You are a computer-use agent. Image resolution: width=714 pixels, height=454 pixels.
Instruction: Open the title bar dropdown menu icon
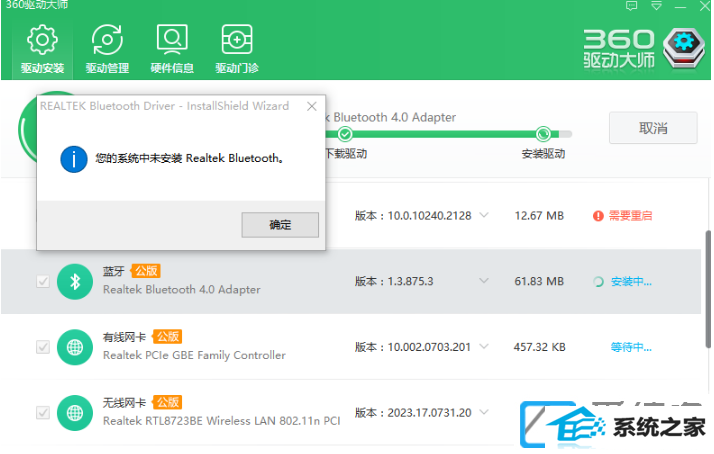pyautogui.click(x=656, y=6)
